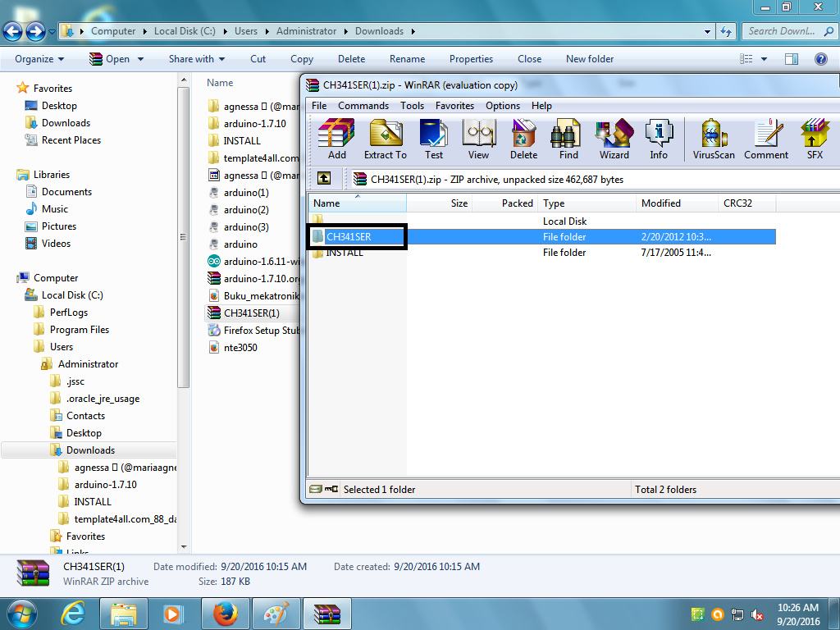Click the Explorer Back arrow button
Viewport: 840px width, 630px height.
13,32
